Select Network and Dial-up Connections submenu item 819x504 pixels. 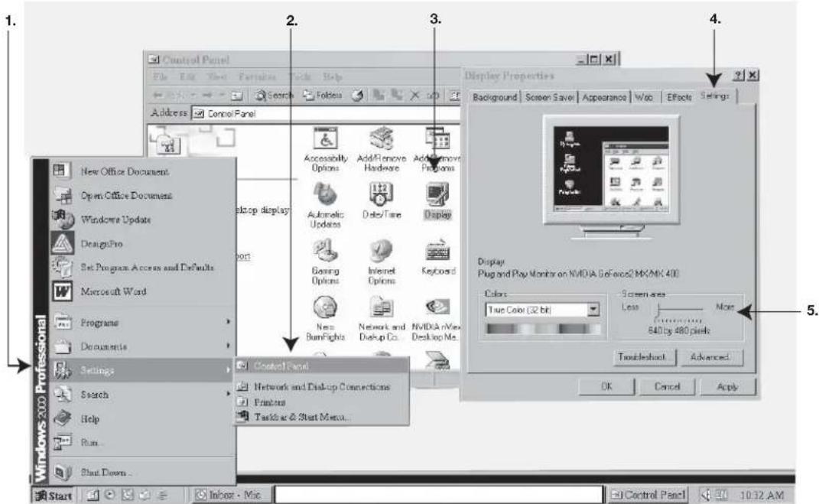[x=321, y=386]
